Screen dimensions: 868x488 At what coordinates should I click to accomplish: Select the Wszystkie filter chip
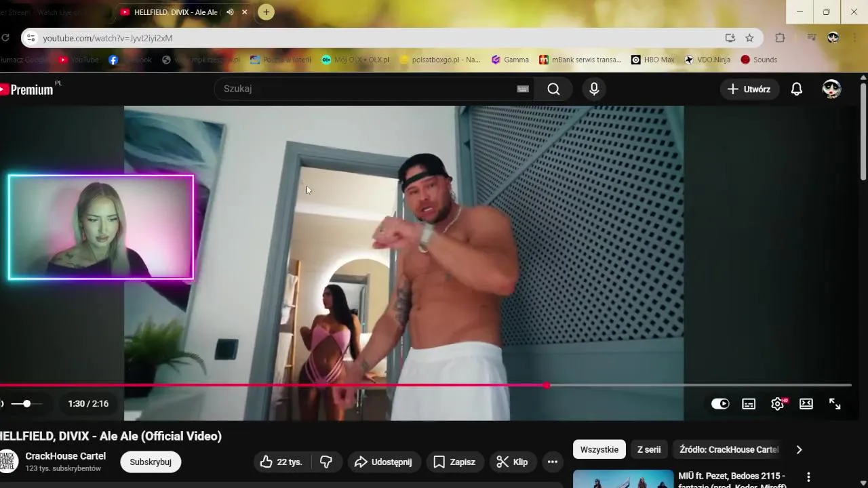coord(599,449)
